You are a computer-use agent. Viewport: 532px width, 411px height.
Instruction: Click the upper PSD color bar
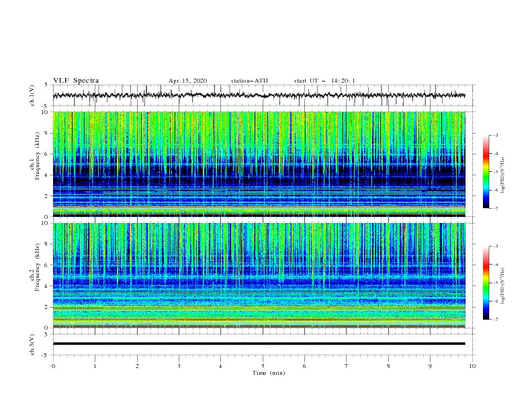[x=486, y=172]
